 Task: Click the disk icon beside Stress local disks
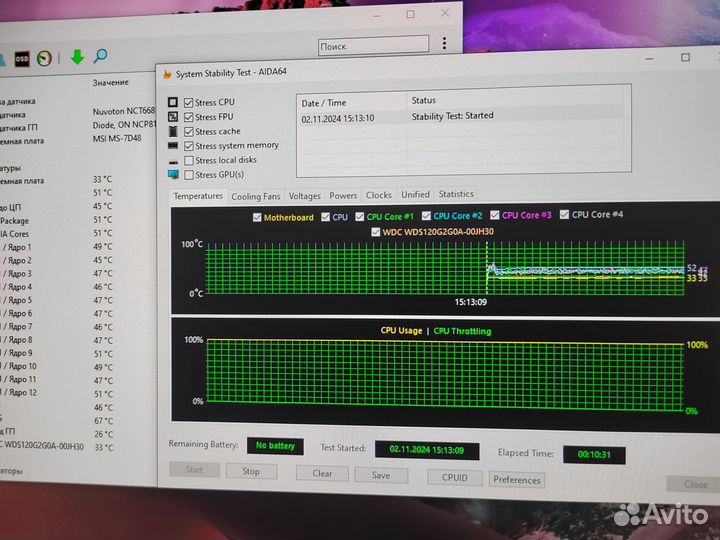(173, 161)
